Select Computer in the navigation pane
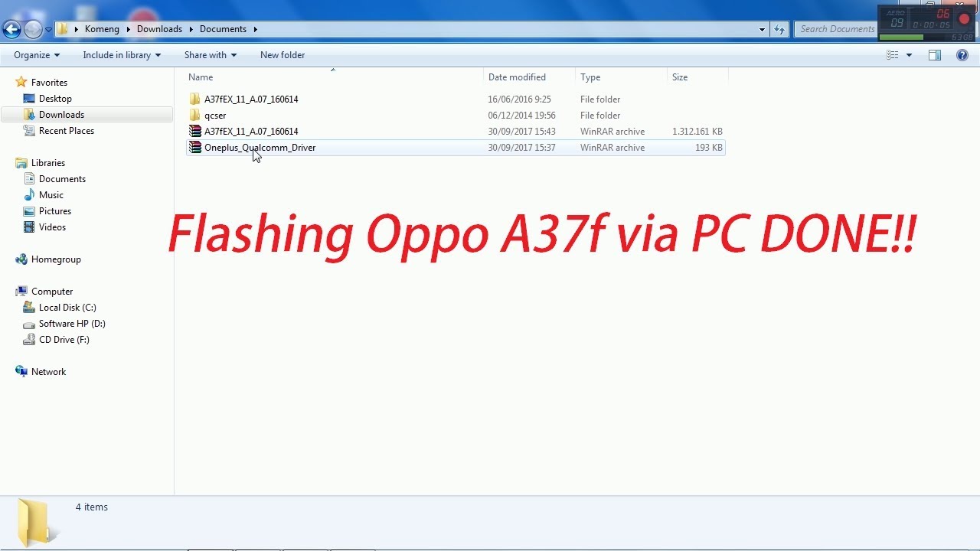Viewport: 980px width, 551px height. [52, 292]
